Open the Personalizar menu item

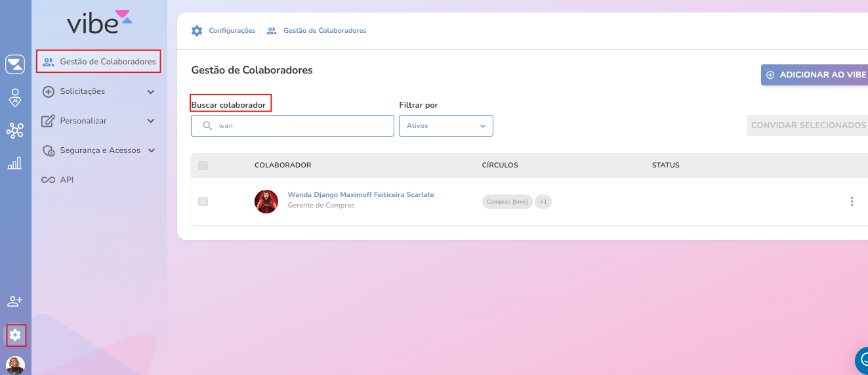(98, 121)
